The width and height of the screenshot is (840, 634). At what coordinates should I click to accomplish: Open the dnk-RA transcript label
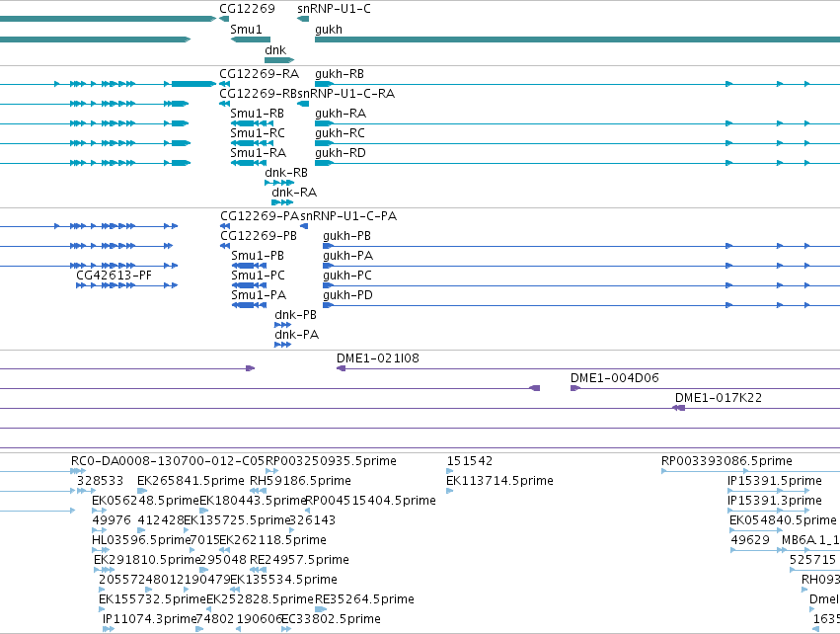click(x=294, y=192)
